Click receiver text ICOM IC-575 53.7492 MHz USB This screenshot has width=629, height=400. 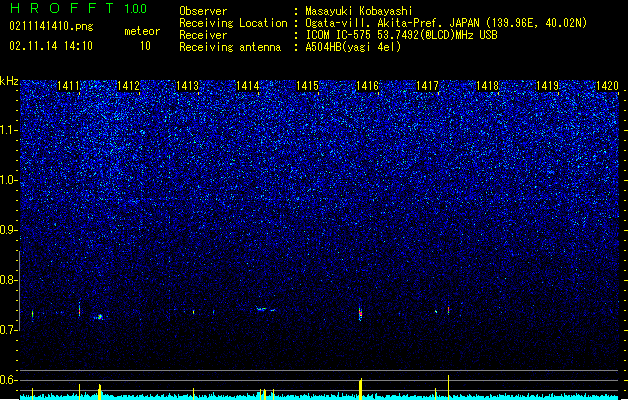(x=402, y=35)
